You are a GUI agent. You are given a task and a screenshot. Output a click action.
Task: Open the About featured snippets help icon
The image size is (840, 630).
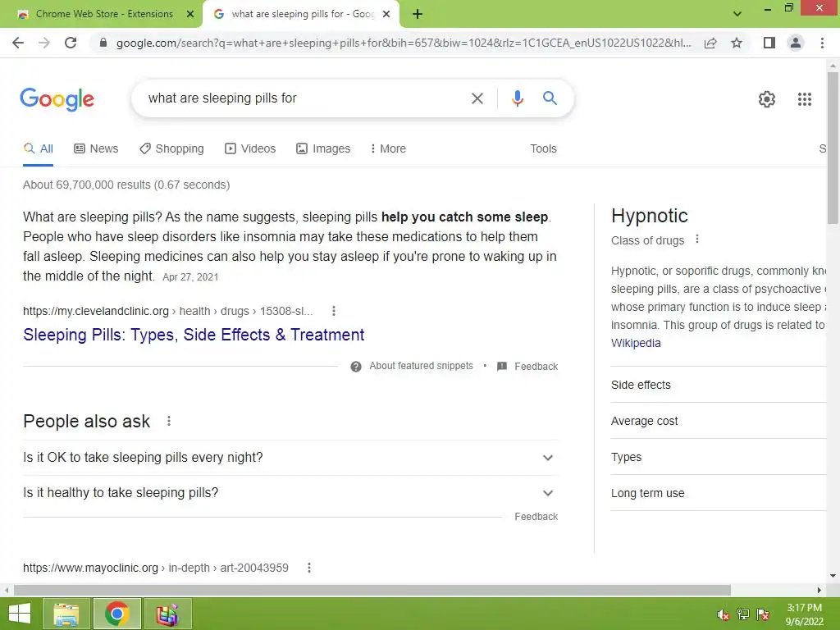click(356, 367)
